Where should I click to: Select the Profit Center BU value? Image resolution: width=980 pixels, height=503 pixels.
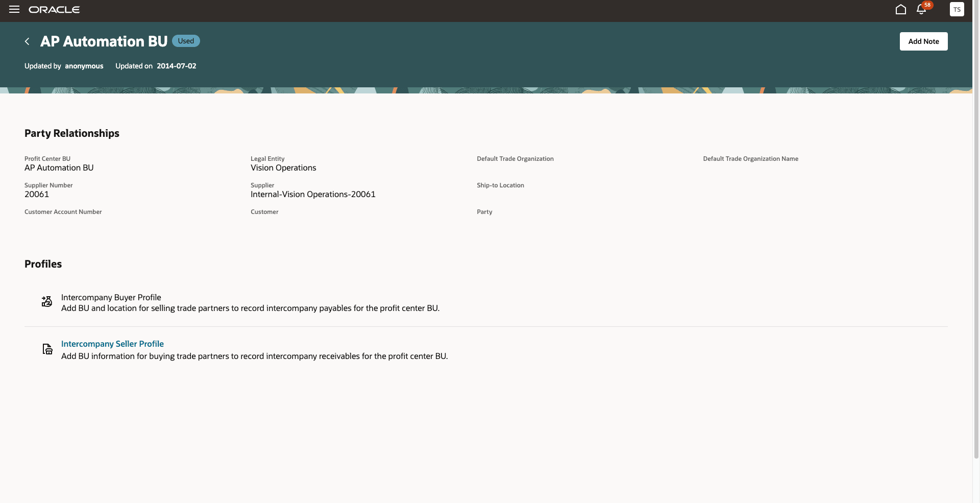pyautogui.click(x=59, y=168)
